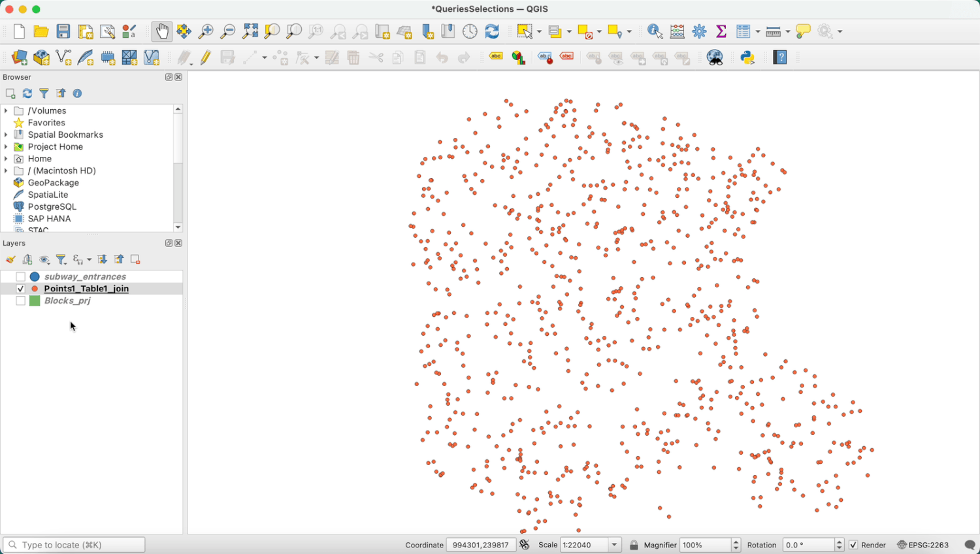This screenshot has height=554, width=980.
Task: Open the Layer Styling panel paintbrush
Action: (10, 259)
